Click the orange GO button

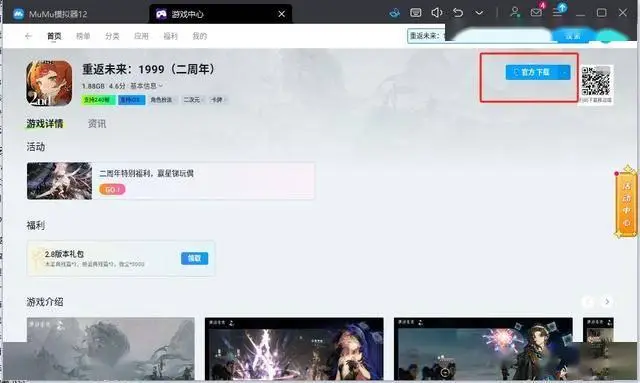point(112,189)
